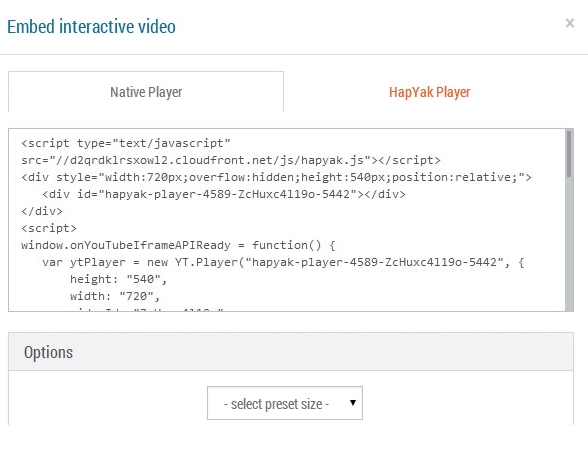
Task: Click the window.onYouTubeIframeAPIReady line
Action: (178, 245)
